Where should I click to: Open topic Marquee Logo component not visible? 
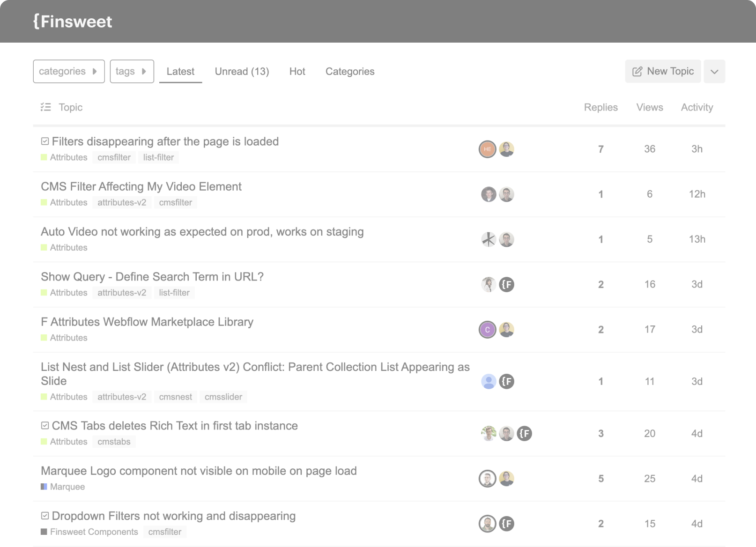[x=199, y=471]
